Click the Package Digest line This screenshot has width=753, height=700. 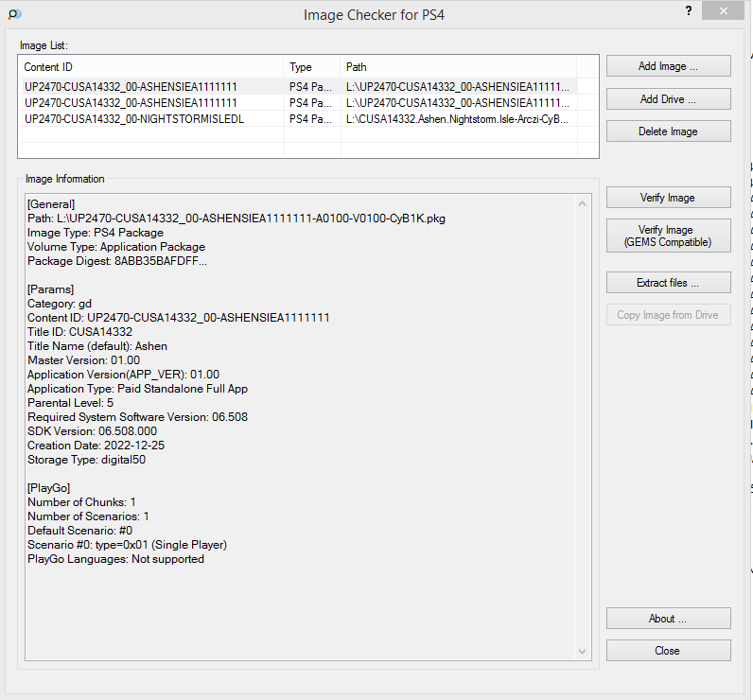tap(117, 261)
